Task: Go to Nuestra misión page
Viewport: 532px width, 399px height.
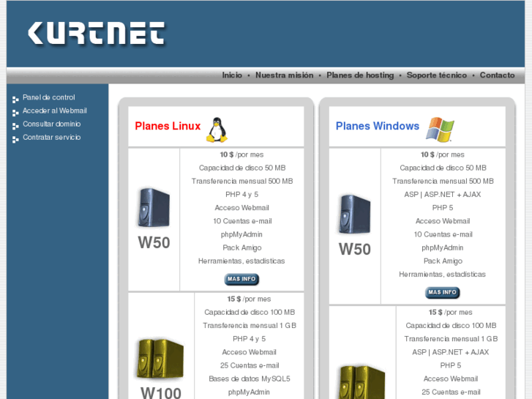Action: tap(285, 75)
